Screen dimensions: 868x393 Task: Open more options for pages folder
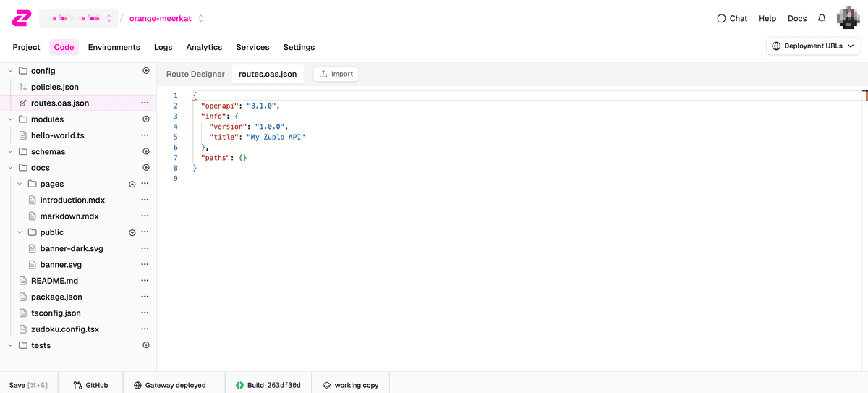145,184
